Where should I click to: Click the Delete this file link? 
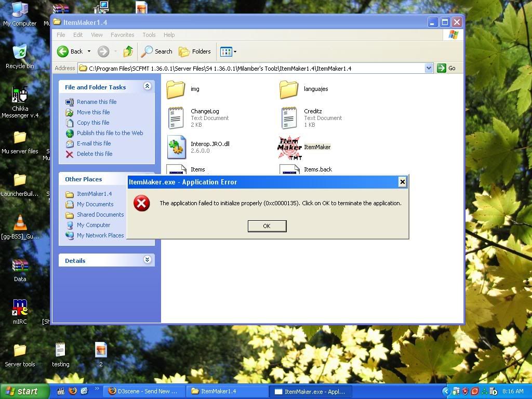[95, 154]
